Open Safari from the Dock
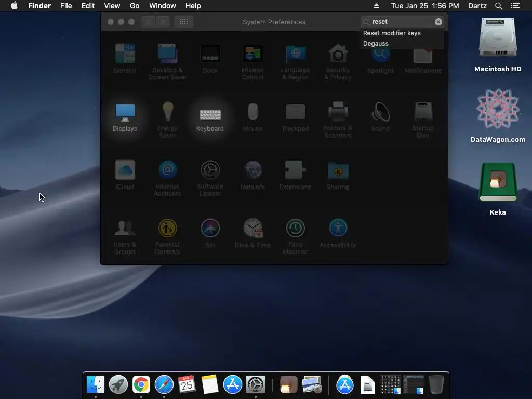 [x=164, y=384]
